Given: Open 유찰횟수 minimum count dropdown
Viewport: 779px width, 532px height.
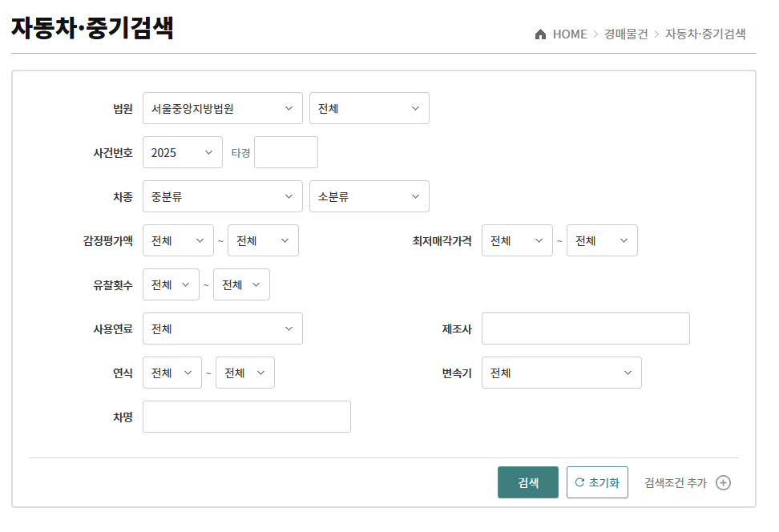Looking at the screenshot, I should coord(171,284).
